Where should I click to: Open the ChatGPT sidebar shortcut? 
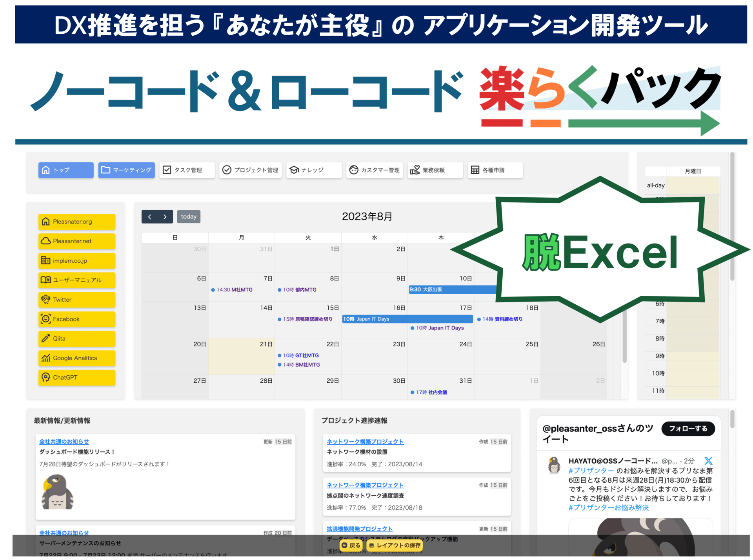pyautogui.click(x=76, y=377)
